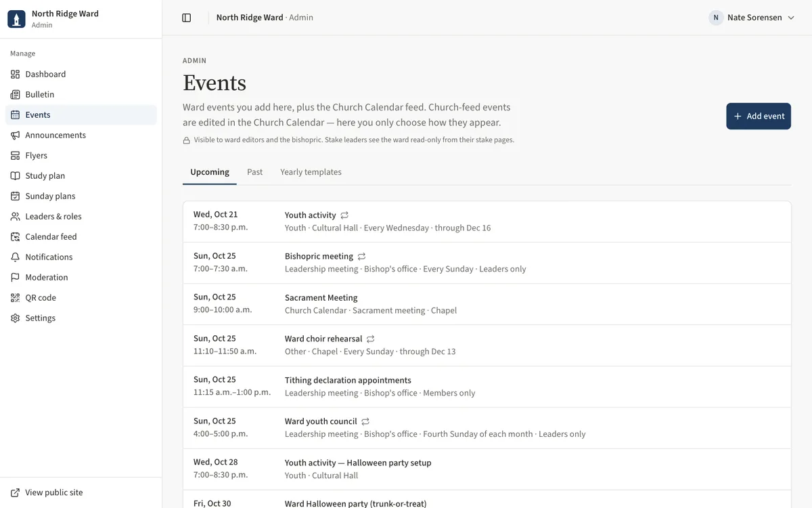Click the recurring icon beside Ward youth council
This screenshot has height=508, width=812.
(x=365, y=422)
